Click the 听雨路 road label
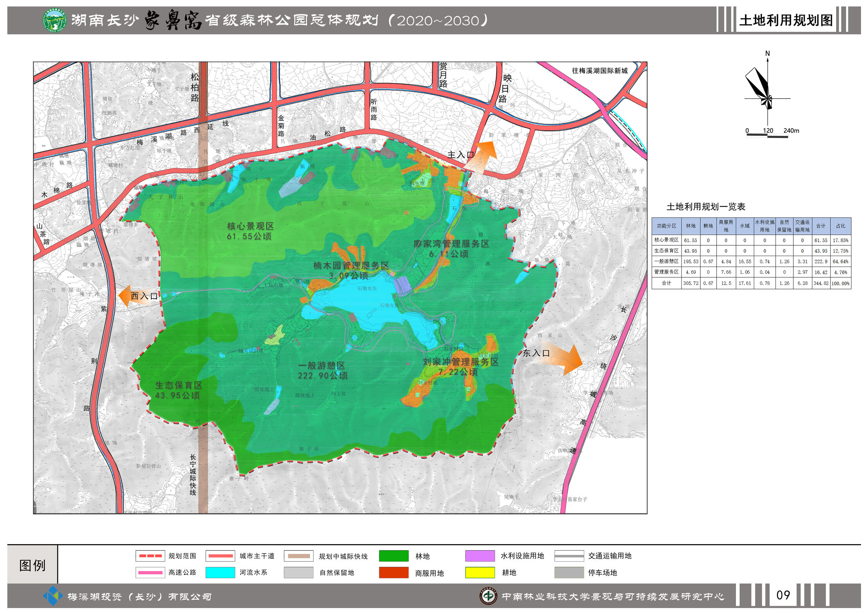Screen dimensions: 868x614 point(374,109)
